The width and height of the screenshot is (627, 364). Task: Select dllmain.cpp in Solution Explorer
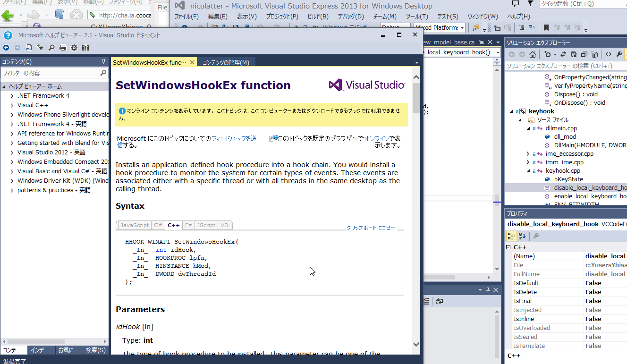561,128
